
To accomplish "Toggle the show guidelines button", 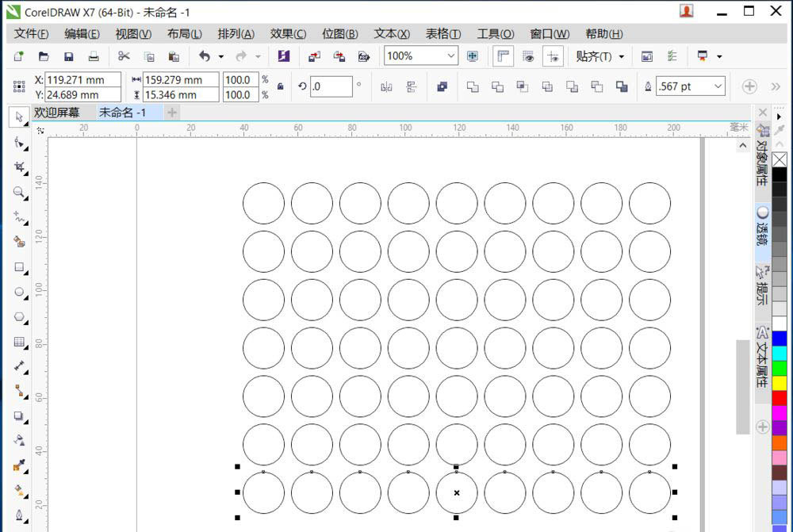I will pyautogui.click(x=553, y=56).
